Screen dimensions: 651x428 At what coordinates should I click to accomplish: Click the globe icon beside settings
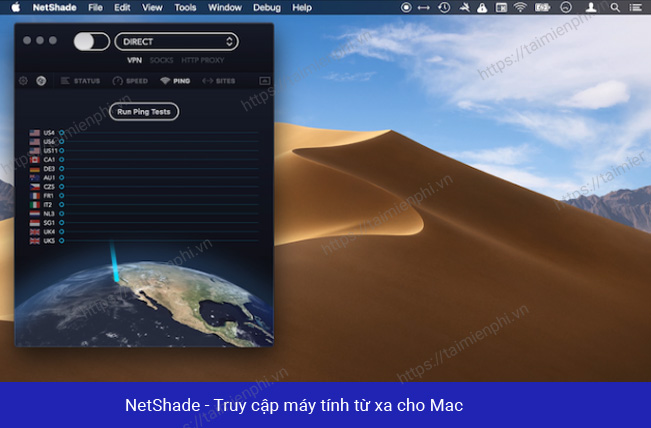click(x=41, y=81)
